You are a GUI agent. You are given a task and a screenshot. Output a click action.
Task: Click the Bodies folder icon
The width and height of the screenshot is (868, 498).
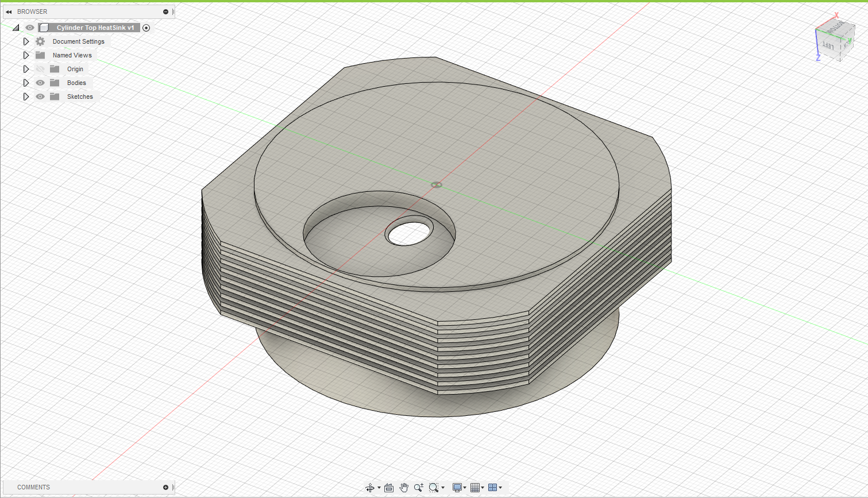tap(55, 83)
